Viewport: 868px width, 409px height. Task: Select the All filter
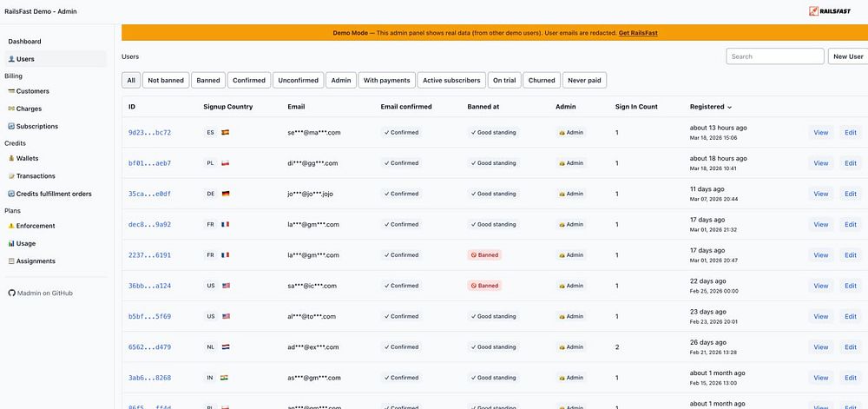[x=131, y=80]
